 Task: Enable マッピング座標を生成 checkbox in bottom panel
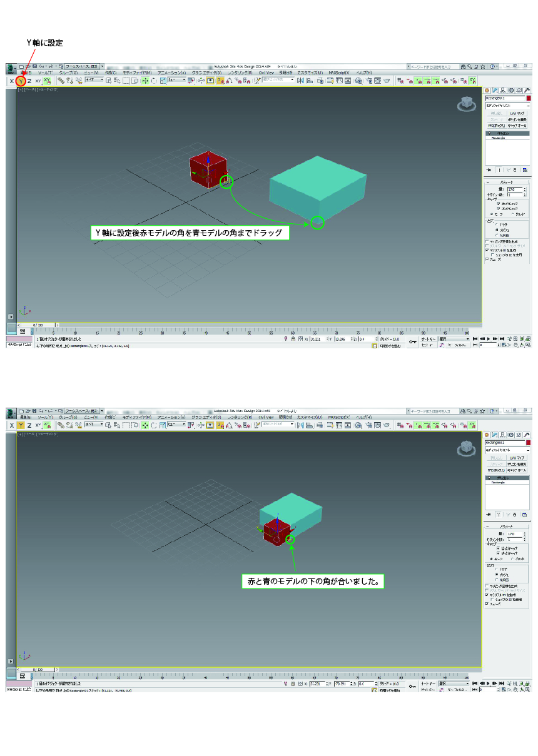(x=487, y=587)
